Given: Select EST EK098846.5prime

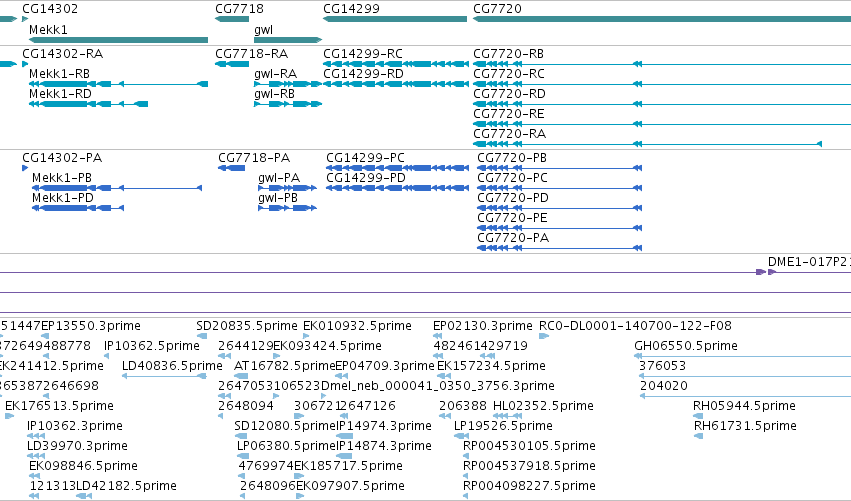Looking at the screenshot, I should [84, 467].
